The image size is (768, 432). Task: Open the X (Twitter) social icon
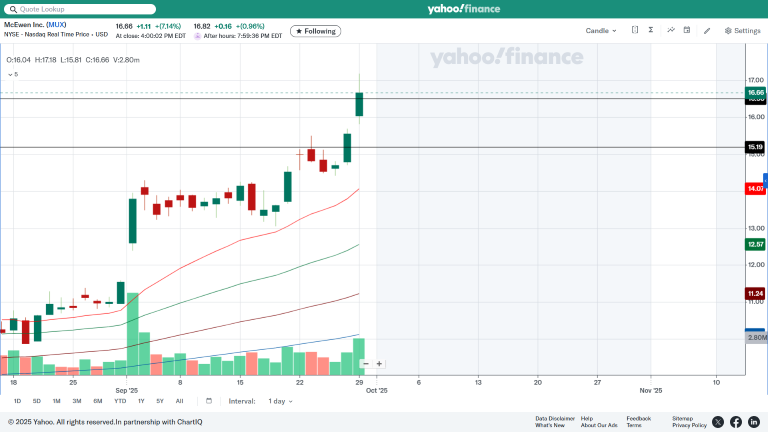(718, 422)
